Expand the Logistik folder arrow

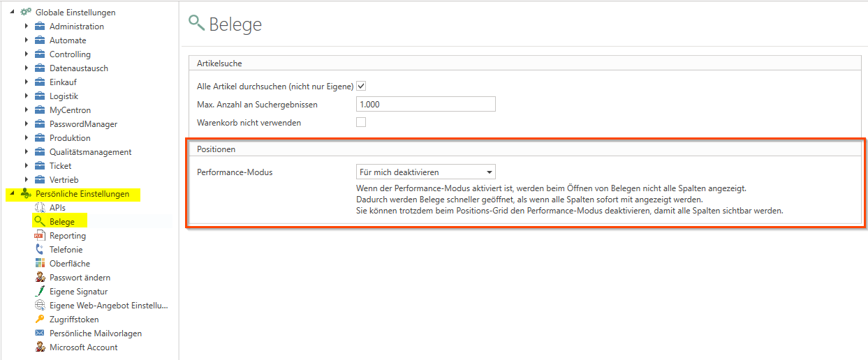tap(27, 96)
